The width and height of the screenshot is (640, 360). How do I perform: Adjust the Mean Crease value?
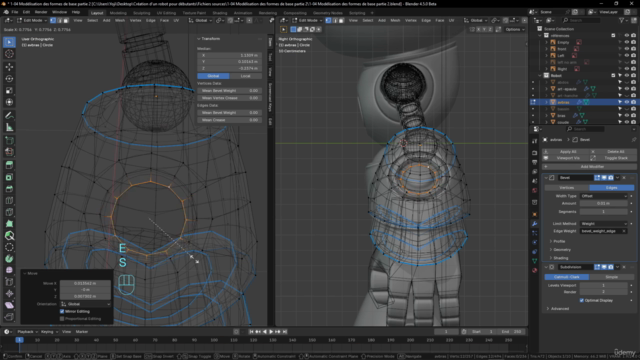pyautogui.click(x=229, y=120)
